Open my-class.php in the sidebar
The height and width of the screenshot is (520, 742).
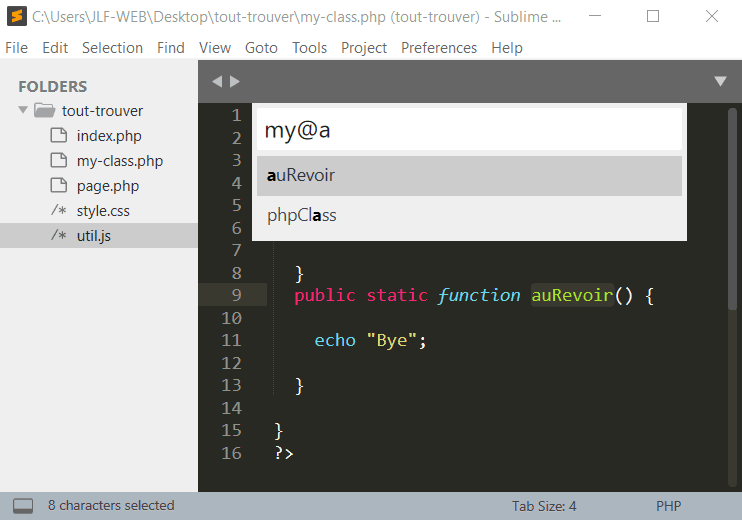[x=120, y=161]
